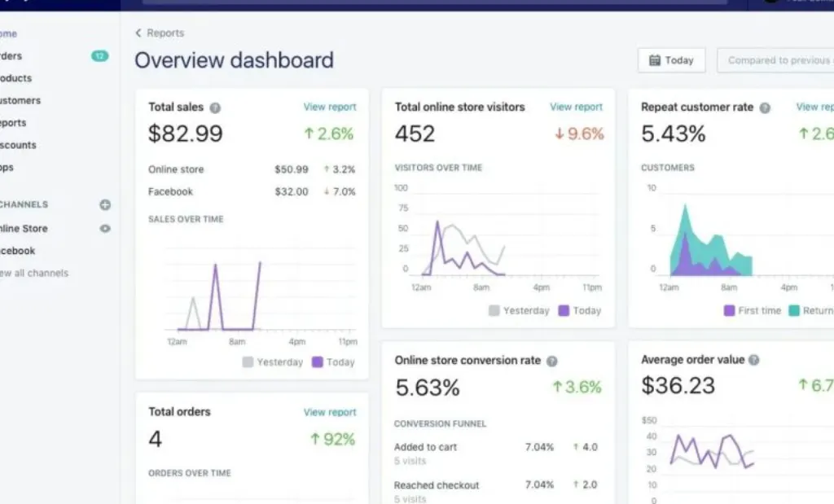The width and height of the screenshot is (834, 504).
Task: Open View report for Total orders
Action: pos(330,412)
